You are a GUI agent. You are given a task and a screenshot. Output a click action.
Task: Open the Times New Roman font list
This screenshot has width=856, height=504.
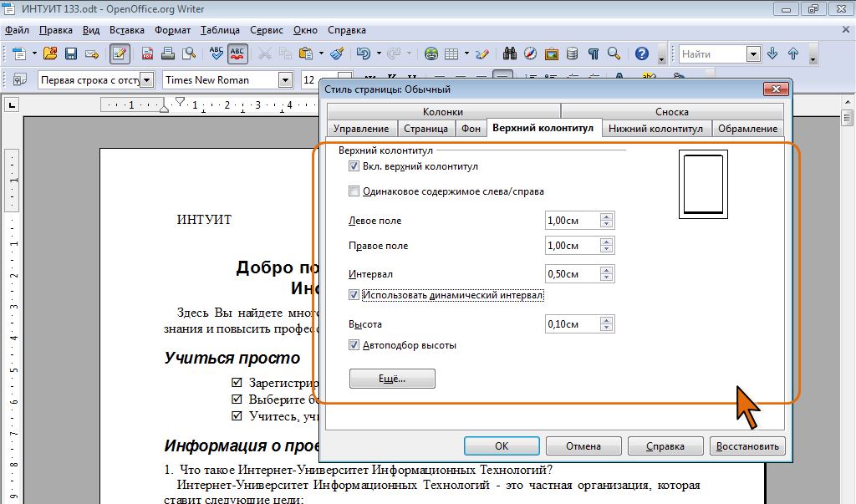(285, 80)
